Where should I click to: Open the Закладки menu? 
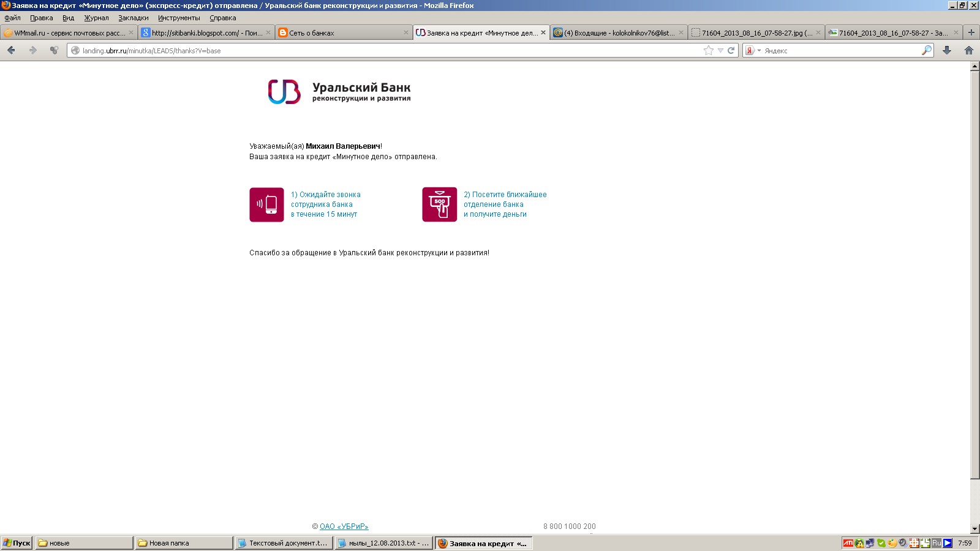pos(133,18)
